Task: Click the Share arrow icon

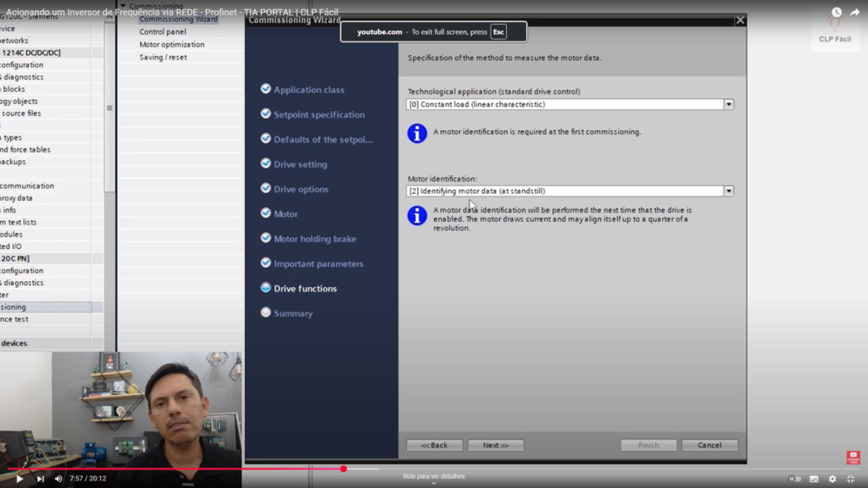Action: click(x=855, y=12)
